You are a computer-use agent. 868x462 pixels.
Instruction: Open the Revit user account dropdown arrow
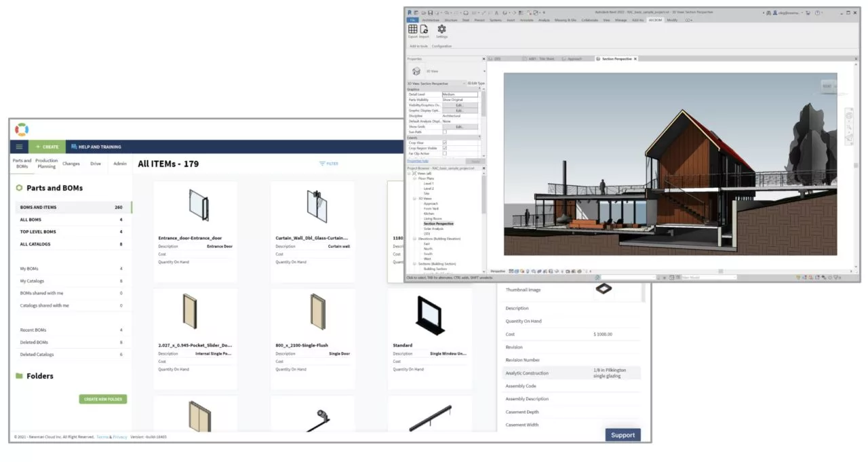[802, 12]
